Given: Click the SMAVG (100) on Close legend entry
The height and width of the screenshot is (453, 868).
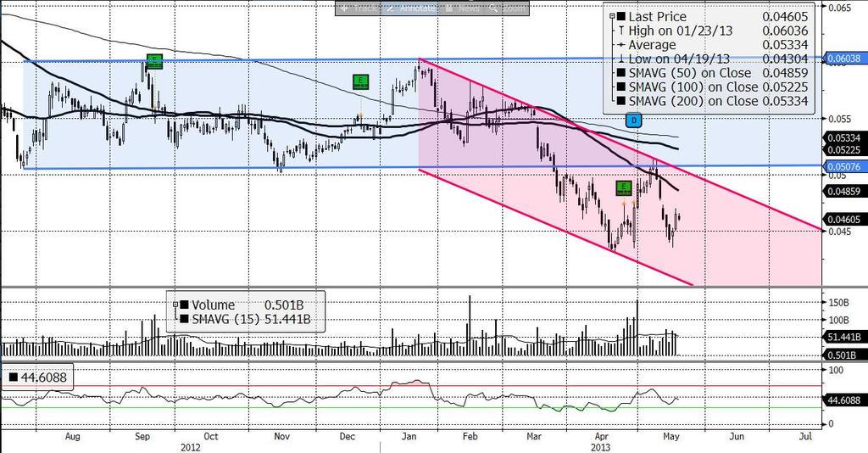Looking at the screenshot, I should (x=693, y=87).
